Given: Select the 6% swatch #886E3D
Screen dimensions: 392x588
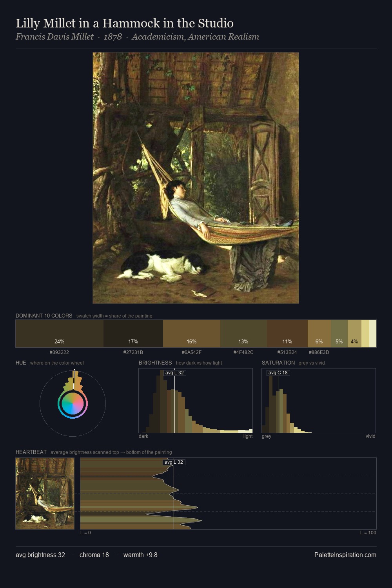Looking at the screenshot, I should 319,334.
